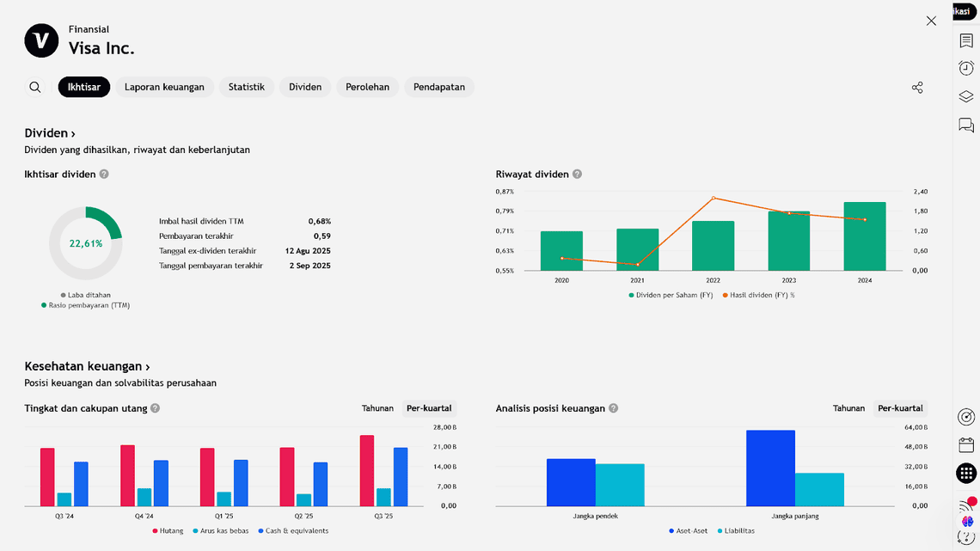Open the calendar icon in sidebar

(966, 444)
